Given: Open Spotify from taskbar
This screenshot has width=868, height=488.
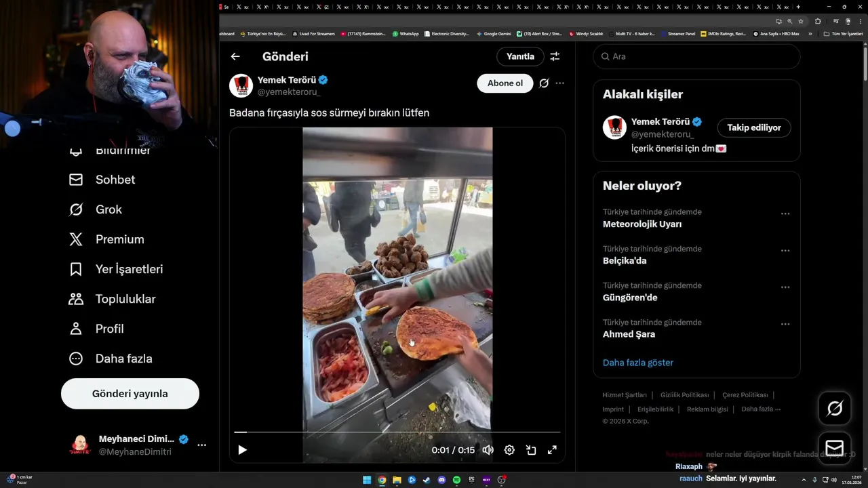Looking at the screenshot, I should tap(456, 480).
